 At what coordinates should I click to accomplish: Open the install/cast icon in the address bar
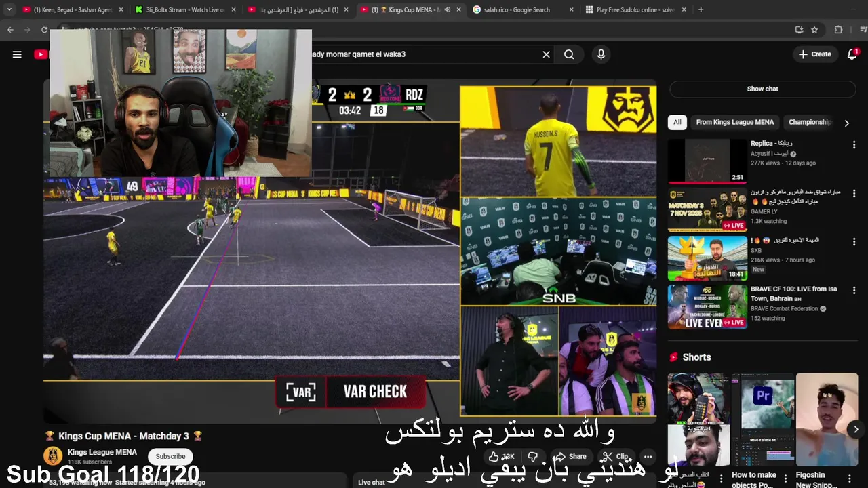click(x=799, y=30)
